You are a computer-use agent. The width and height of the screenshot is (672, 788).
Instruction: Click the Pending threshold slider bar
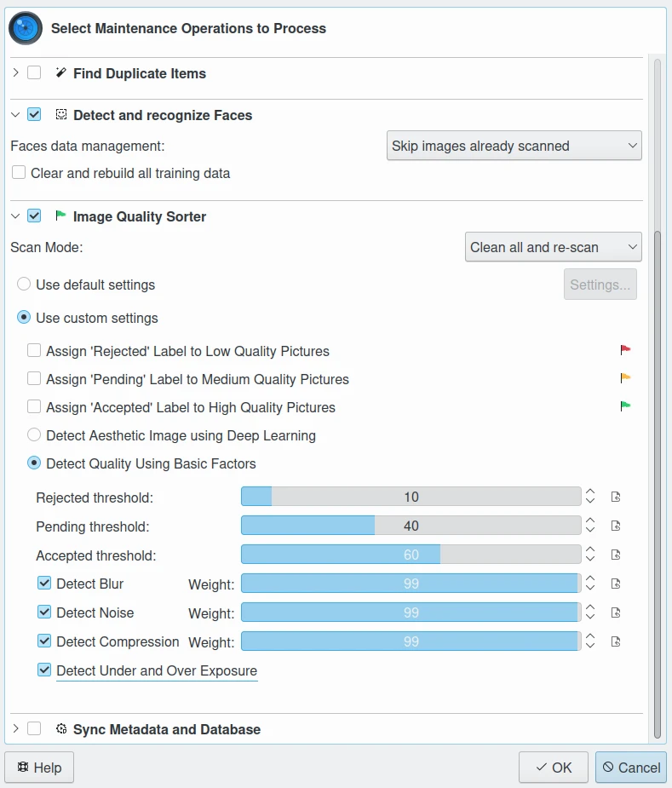coord(411,526)
